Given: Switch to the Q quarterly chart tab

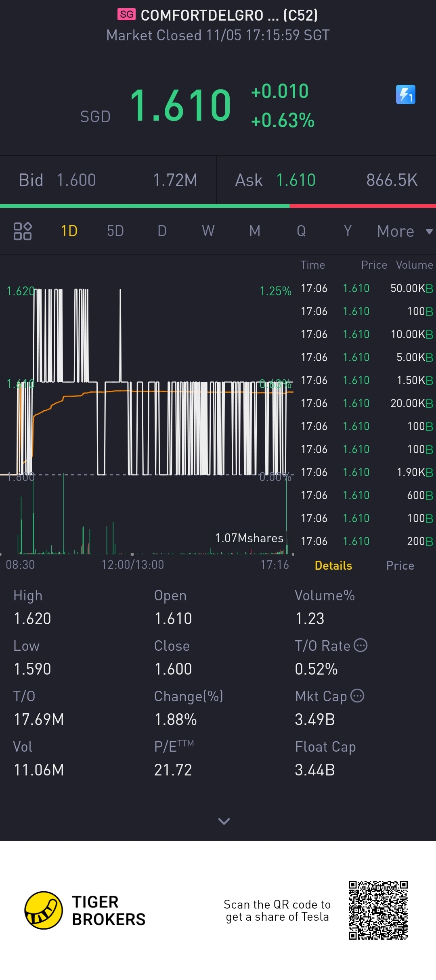Looking at the screenshot, I should click(301, 231).
